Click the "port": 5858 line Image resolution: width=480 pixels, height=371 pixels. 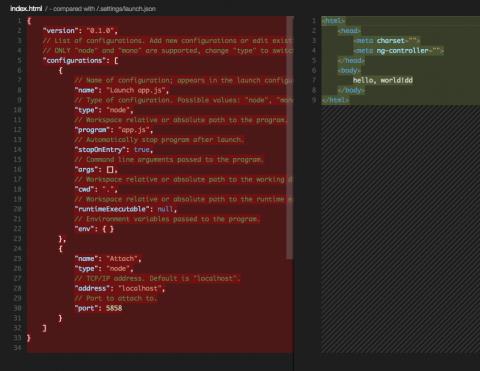click(x=98, y=308)
